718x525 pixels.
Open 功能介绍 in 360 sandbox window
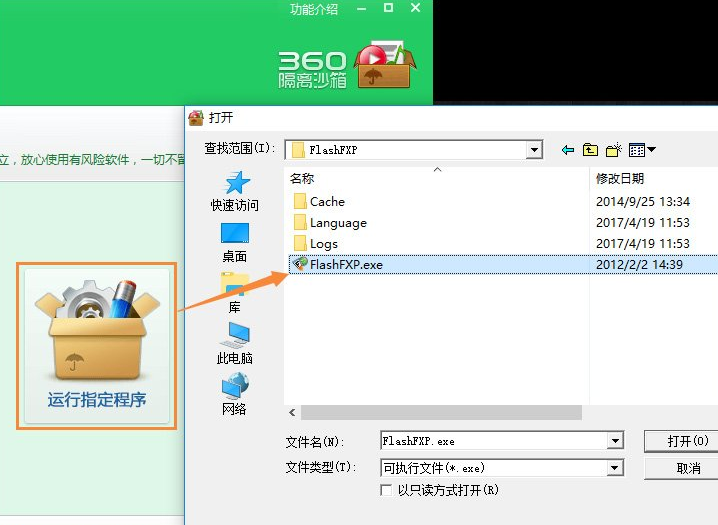coord(314,9)
